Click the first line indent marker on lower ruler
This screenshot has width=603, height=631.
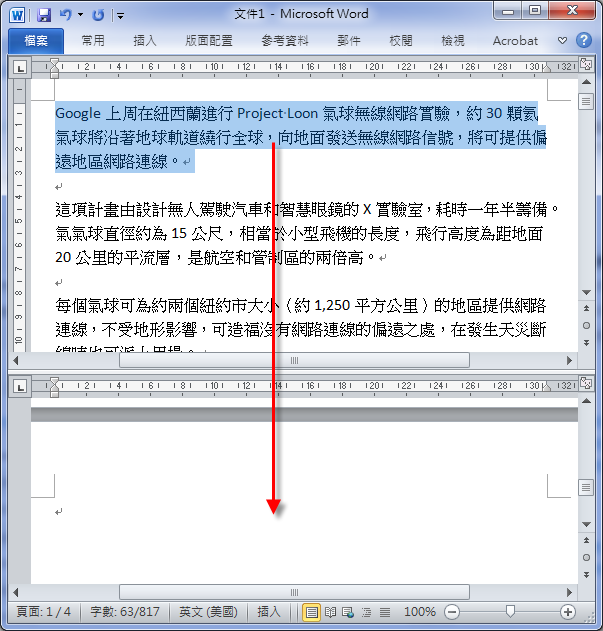[54, 381]
